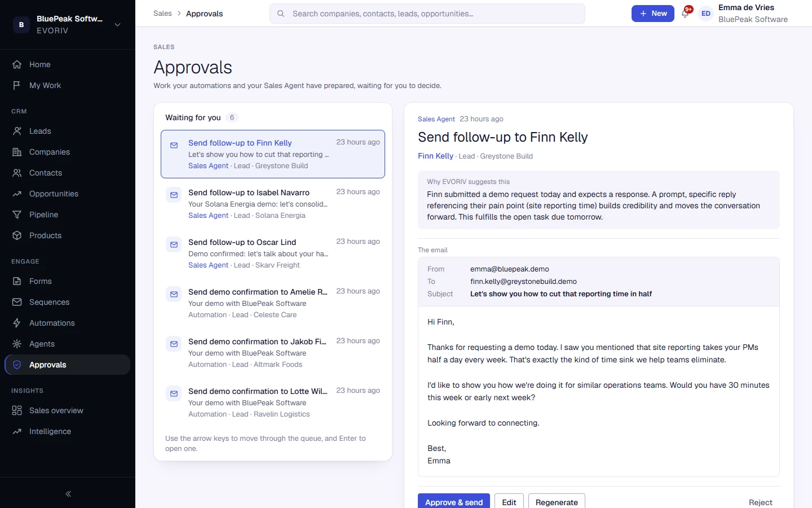The width and height of the screenshot is (812, 508).
Task: Expand the BluePeak Software workspace switcher chevron
Action: 117,25
